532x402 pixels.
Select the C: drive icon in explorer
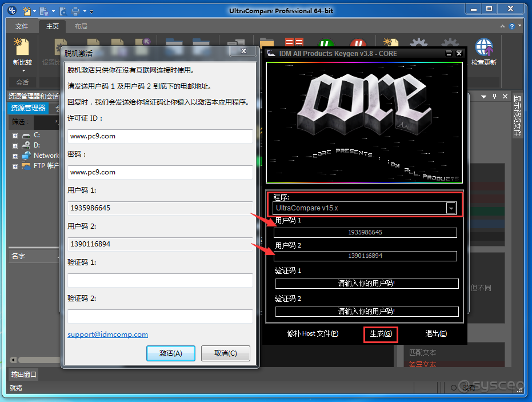click(x=26, y=136)
